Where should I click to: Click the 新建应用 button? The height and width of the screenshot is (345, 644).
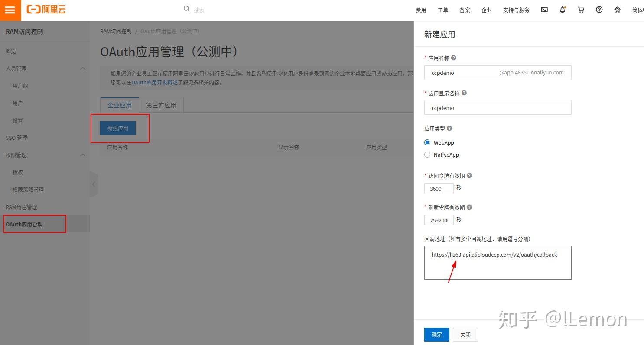click(118, 128)
